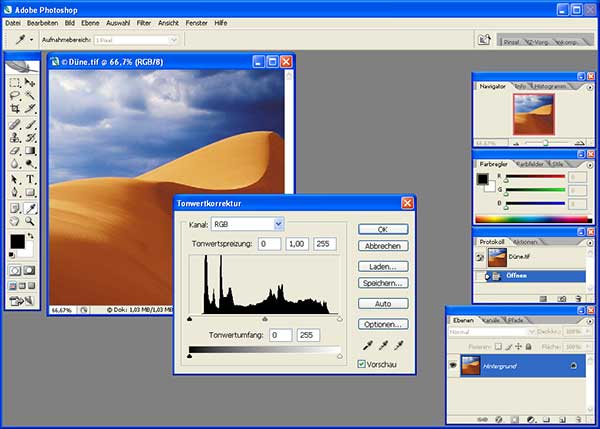Select the Zoom magnifier tool

pyautogui.click(x=30, y=221)
